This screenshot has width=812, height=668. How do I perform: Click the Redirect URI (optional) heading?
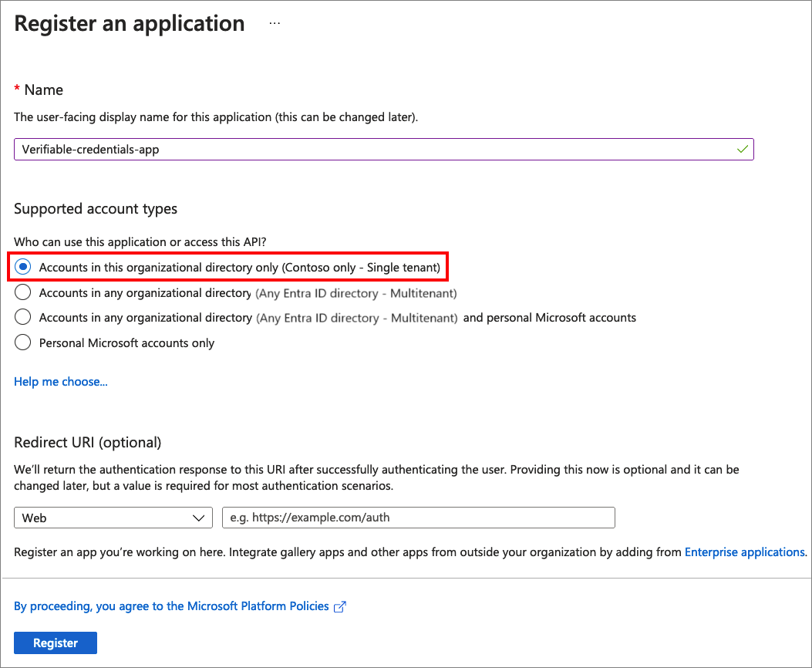[87, 443]
